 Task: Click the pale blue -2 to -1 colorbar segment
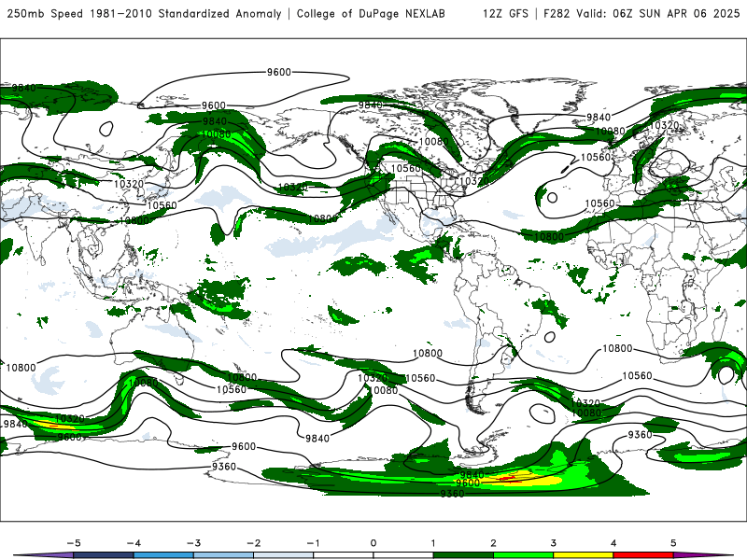(x=284, y=555)
